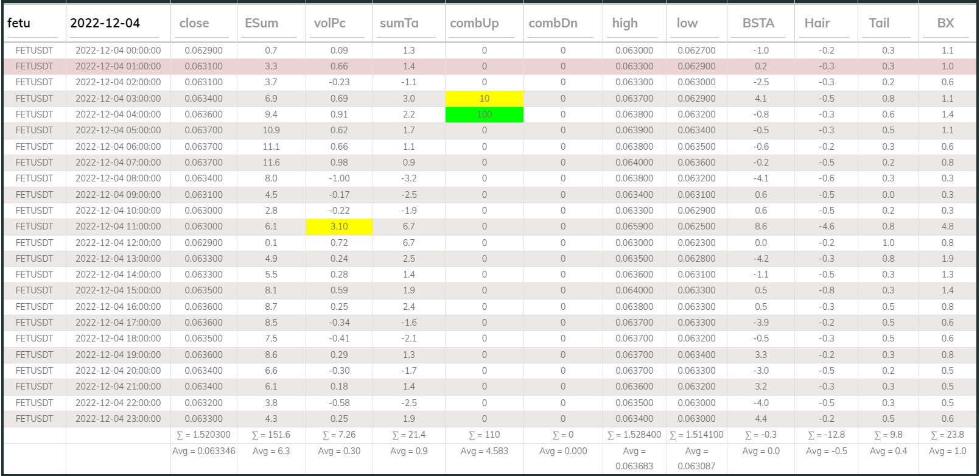The height and width of the screenshot is (476, 980).
Task: Click timestamp 2022-12-04 03:00:00
Action: pyautogui.click(x=118, y=99)
